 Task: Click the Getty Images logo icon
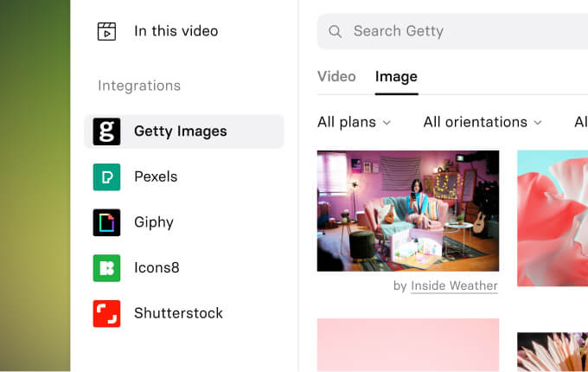pyautogui.click(x=106, y=131)
